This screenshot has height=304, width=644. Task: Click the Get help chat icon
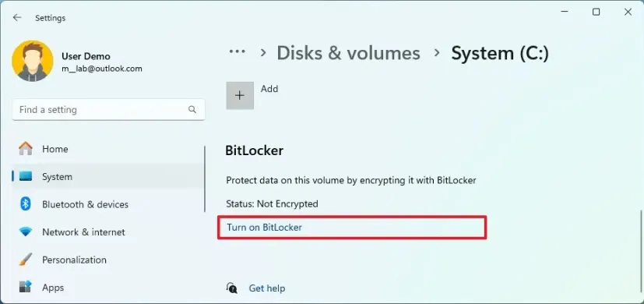(231, 288)
